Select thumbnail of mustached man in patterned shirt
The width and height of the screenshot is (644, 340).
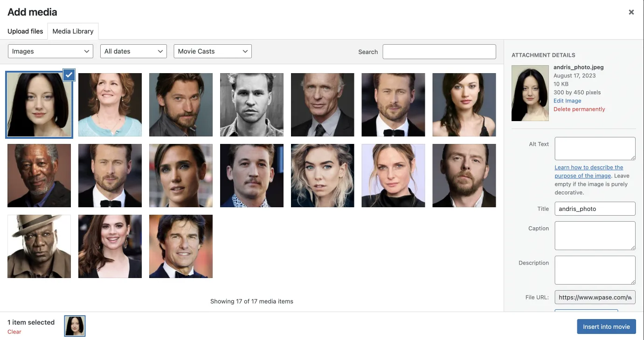pyautogui.click(x=252, y=176)
